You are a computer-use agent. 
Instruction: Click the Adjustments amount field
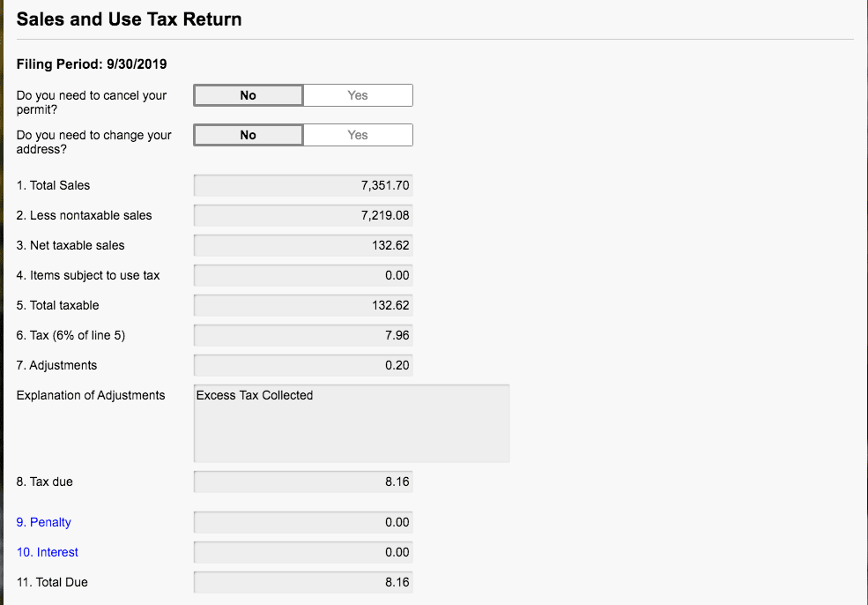[303, 365]
